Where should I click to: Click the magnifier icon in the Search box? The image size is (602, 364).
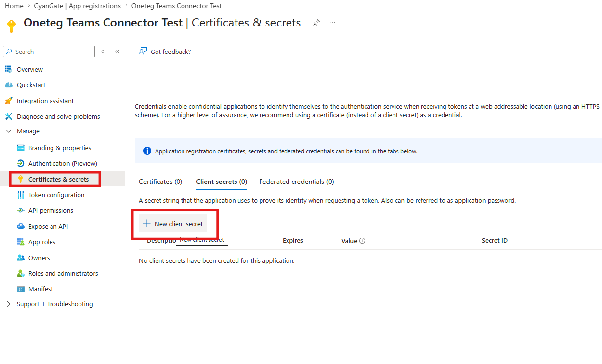point(9,52)
